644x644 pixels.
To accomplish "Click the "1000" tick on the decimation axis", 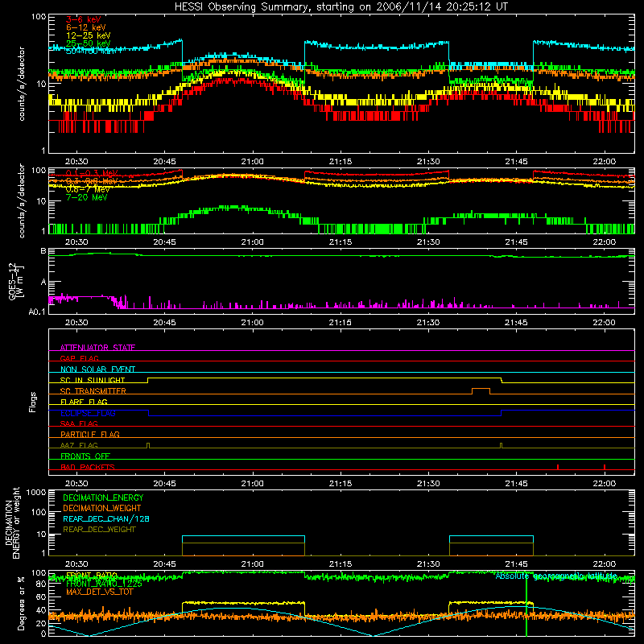I will [x=36, y=493].
